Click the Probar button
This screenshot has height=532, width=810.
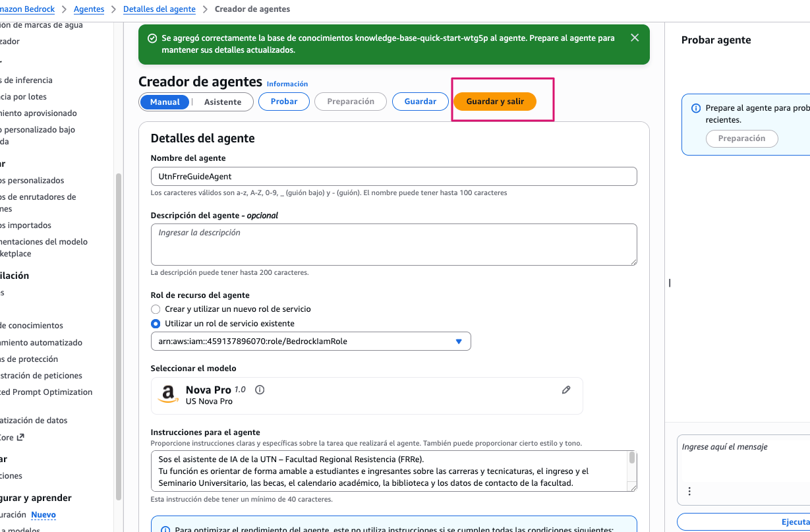[284, 102]
